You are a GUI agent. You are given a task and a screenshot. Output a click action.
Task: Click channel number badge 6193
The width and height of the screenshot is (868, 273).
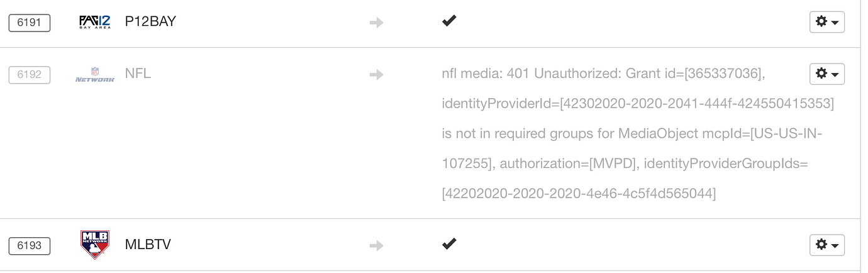pos(30,245)
